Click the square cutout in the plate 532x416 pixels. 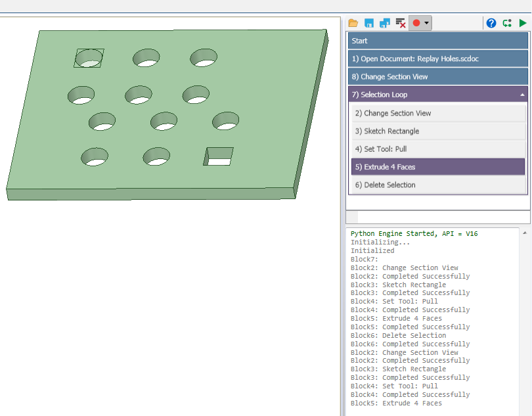pyautogui.click(x=219, y=156)
